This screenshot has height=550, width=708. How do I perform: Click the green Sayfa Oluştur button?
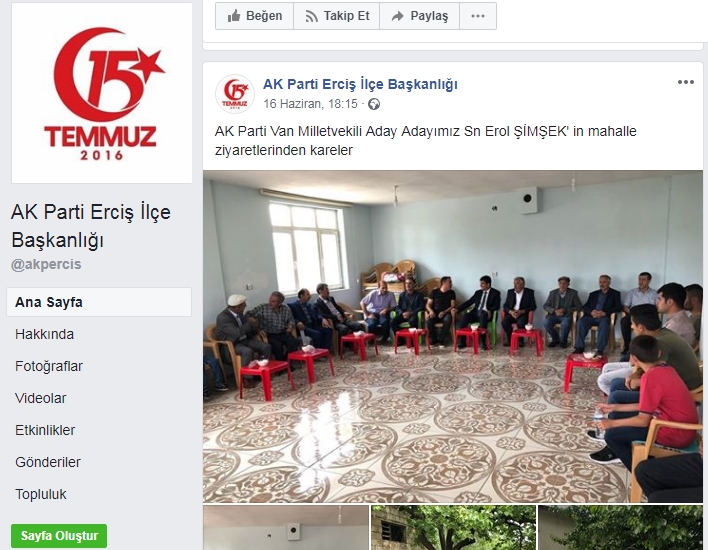(x=59, y=536)
